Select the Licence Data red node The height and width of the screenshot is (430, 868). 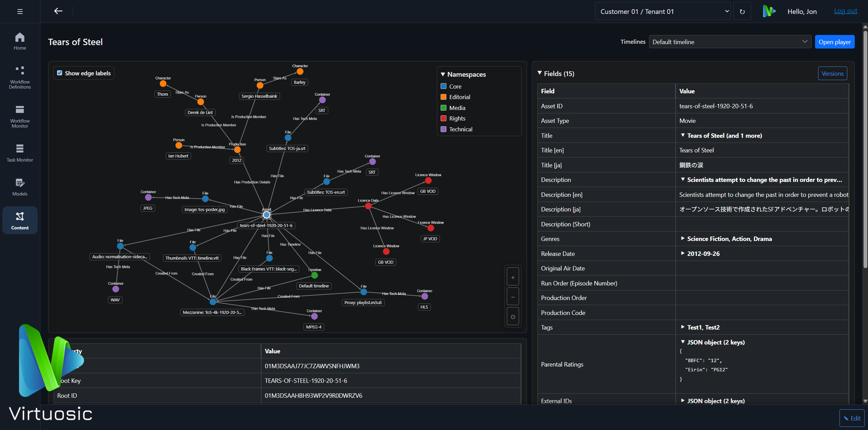(x=368, y=206)
